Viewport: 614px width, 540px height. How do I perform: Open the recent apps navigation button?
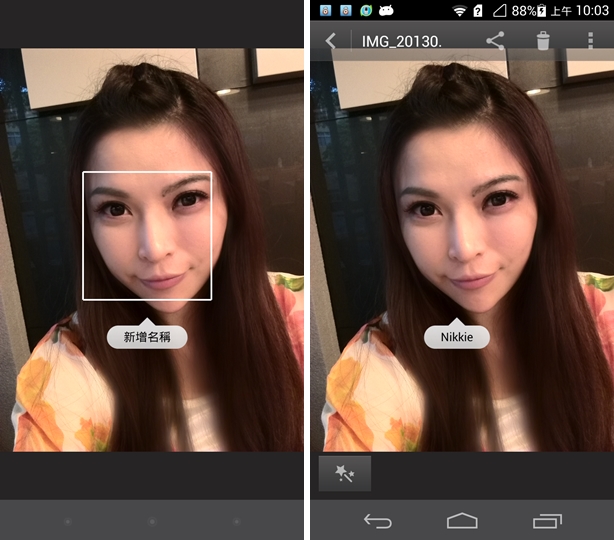point(547,521)
